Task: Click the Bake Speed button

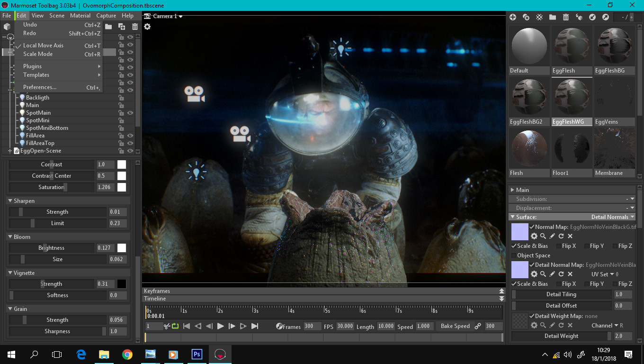Action: (455, 326)
